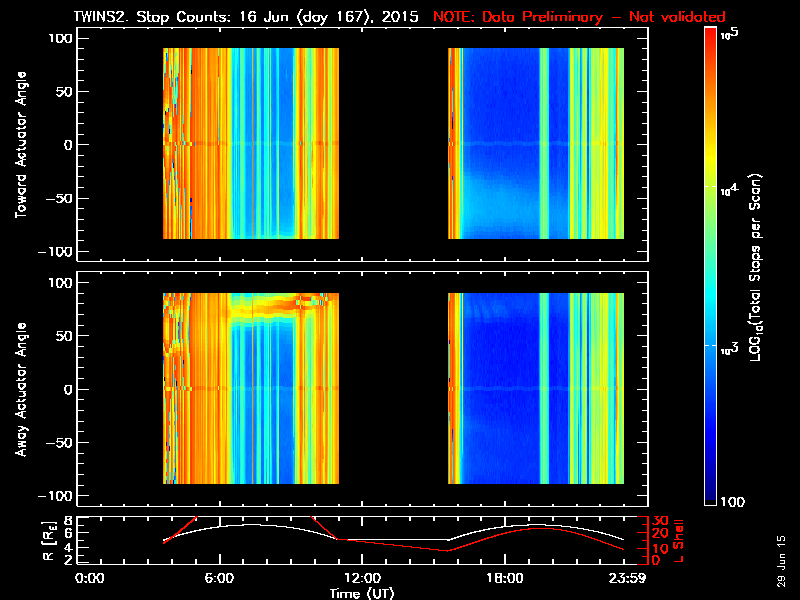Click the '12:00' time tick label
Screen dimensions: 800x600
point(362,578)
